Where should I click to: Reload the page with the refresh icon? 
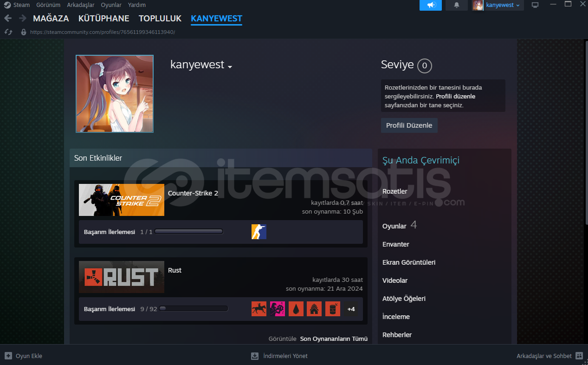pos(8,32)
